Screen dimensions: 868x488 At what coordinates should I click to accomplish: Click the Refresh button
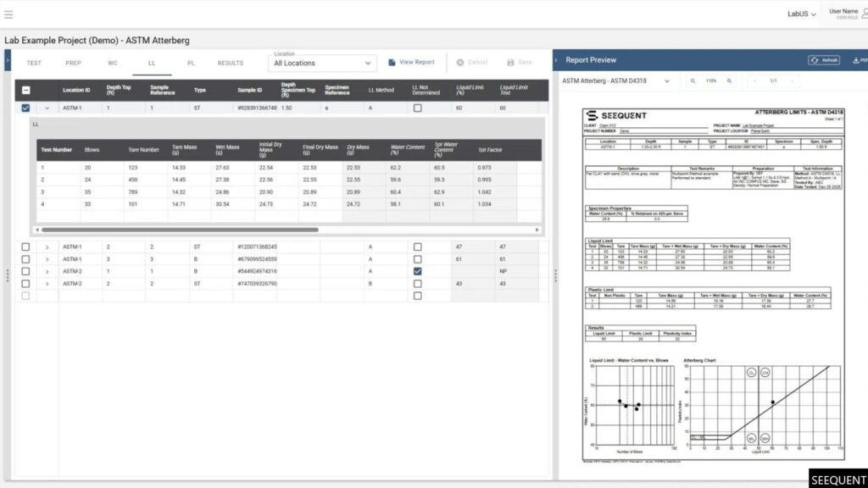[x=824, y=60]
